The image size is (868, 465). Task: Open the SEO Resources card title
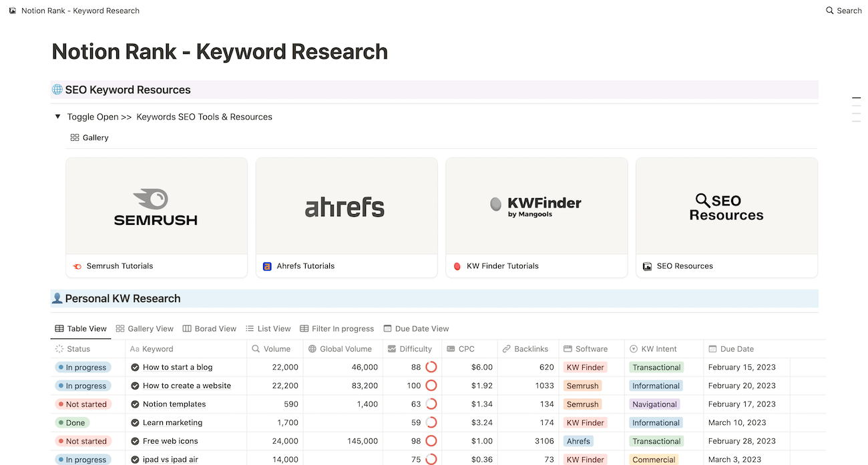point(685,266)
